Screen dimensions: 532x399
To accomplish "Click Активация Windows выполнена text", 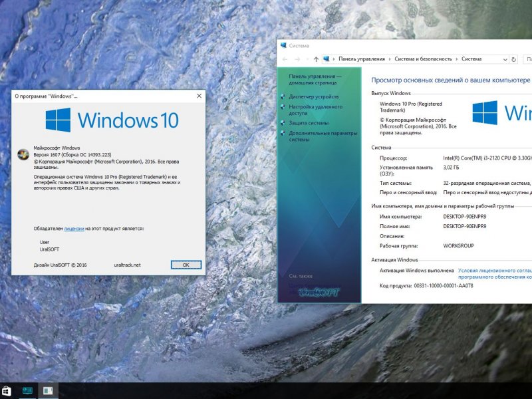I will (417, 271).
